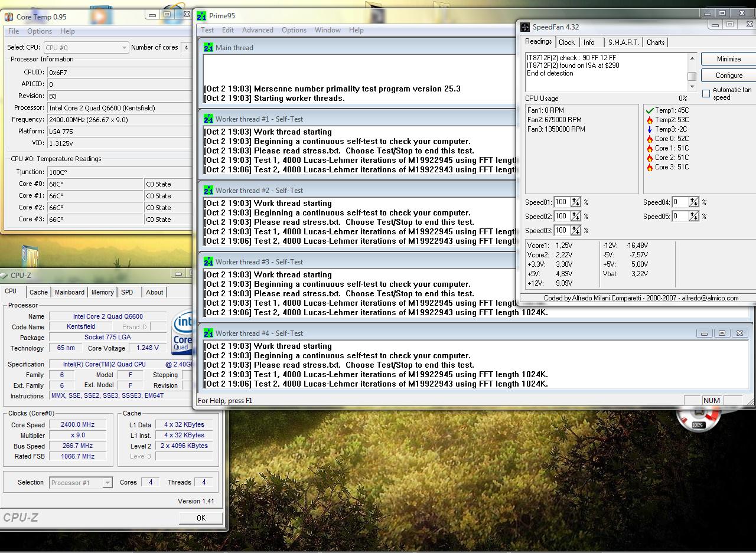Click the blue down arrow beside Temp3

pos(650,129)
